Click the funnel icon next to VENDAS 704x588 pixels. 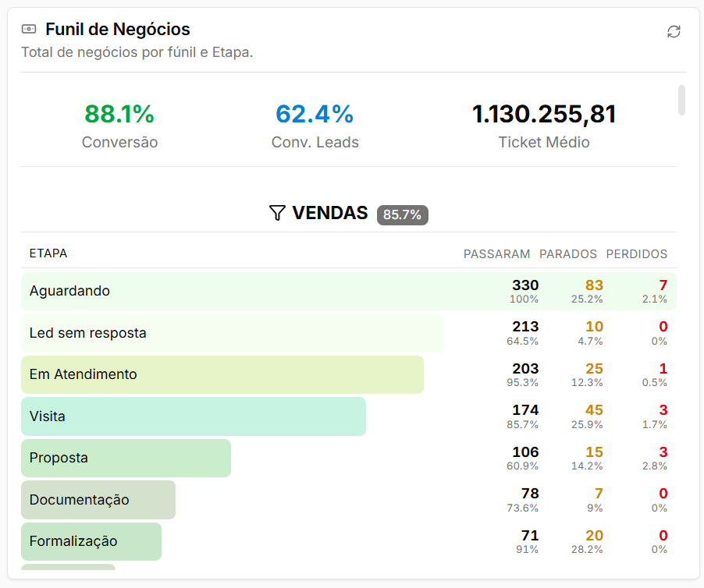[x=277, y=213]
